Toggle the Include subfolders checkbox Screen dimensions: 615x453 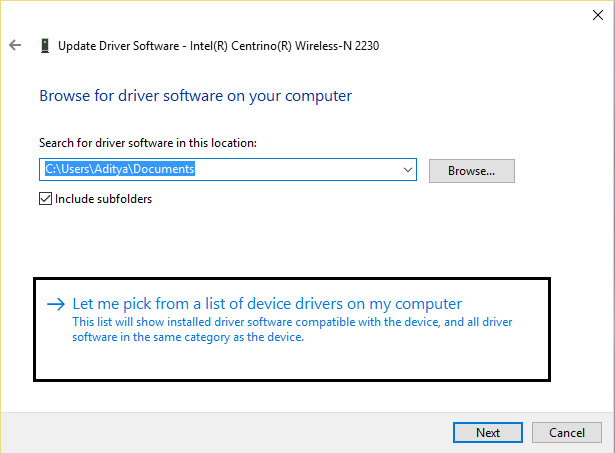[x=45, y=198]
